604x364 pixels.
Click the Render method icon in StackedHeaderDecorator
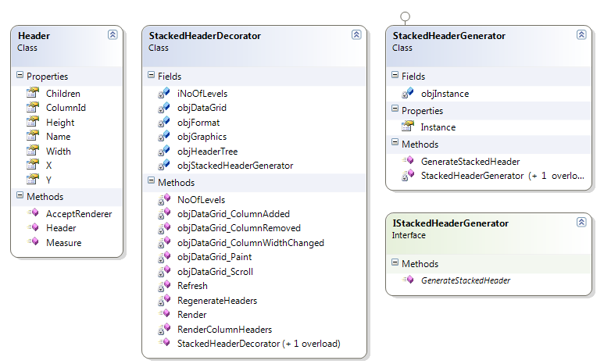pos(164,313)
